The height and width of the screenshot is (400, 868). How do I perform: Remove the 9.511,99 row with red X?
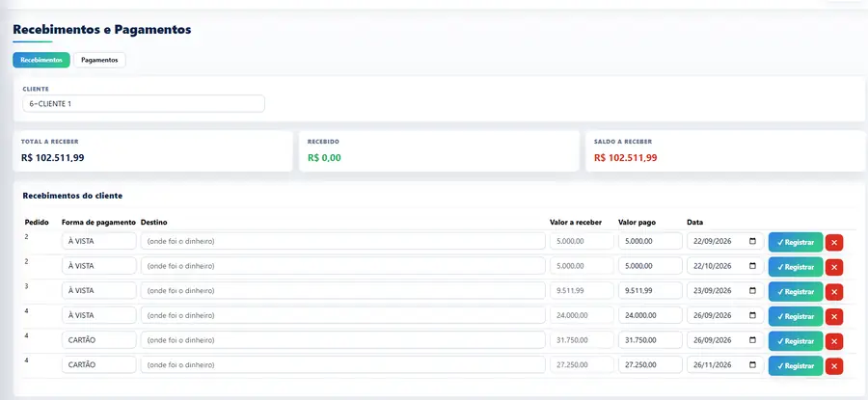[833, 292]
